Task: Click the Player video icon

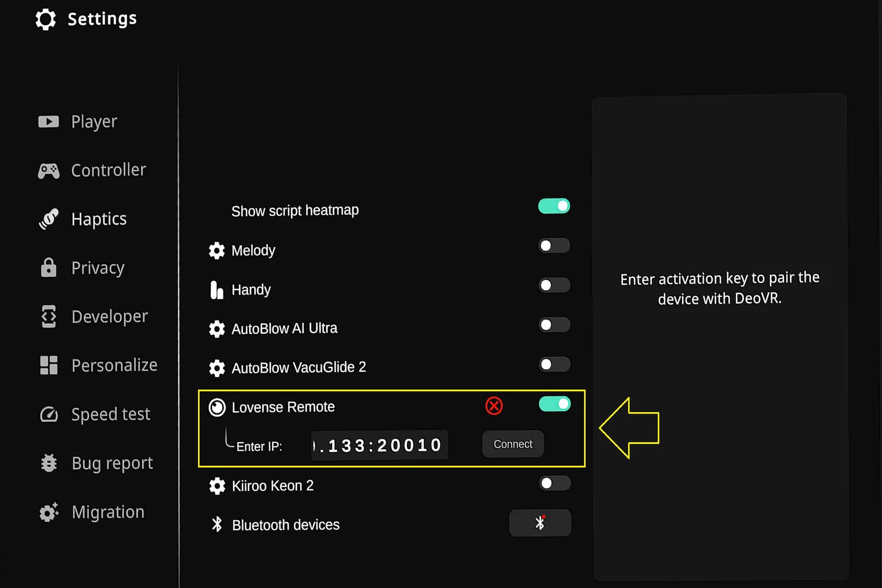Action: coord(49,122)
